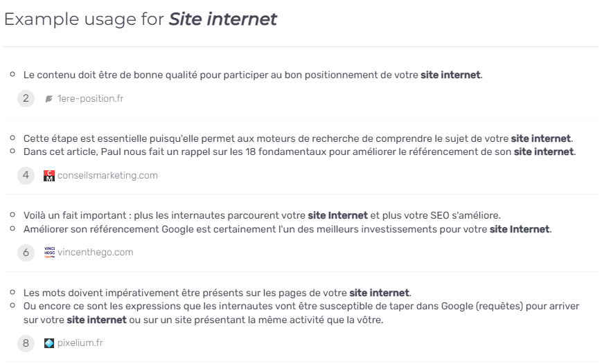Open the 1ere-position.fr source link
The image size is (602, 364).
90,98
